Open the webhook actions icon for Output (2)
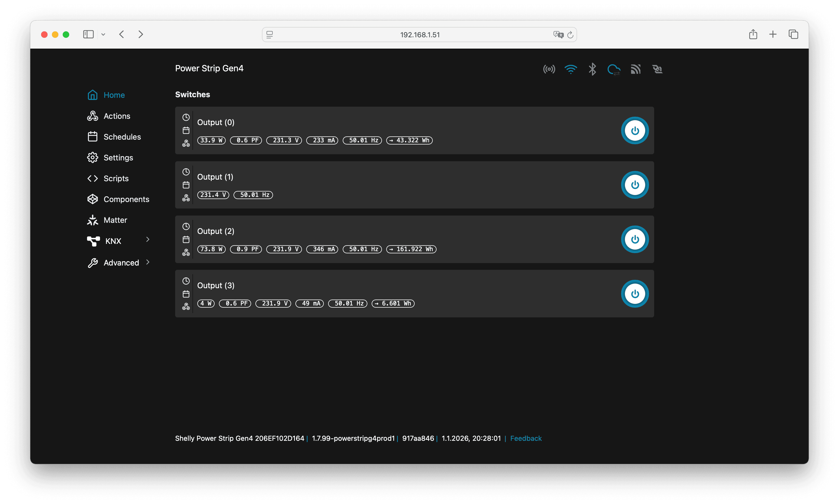The image size is (839, 504). [x=186, y=252]
